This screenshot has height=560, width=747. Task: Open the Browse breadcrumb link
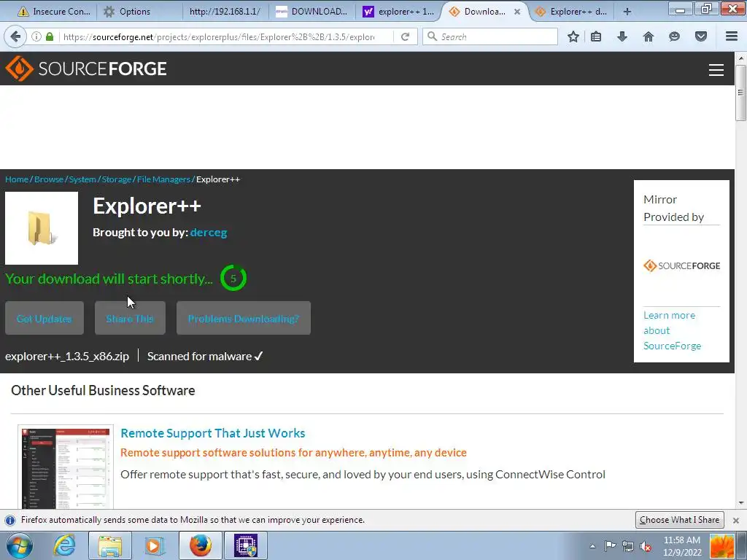coord(49,179)
